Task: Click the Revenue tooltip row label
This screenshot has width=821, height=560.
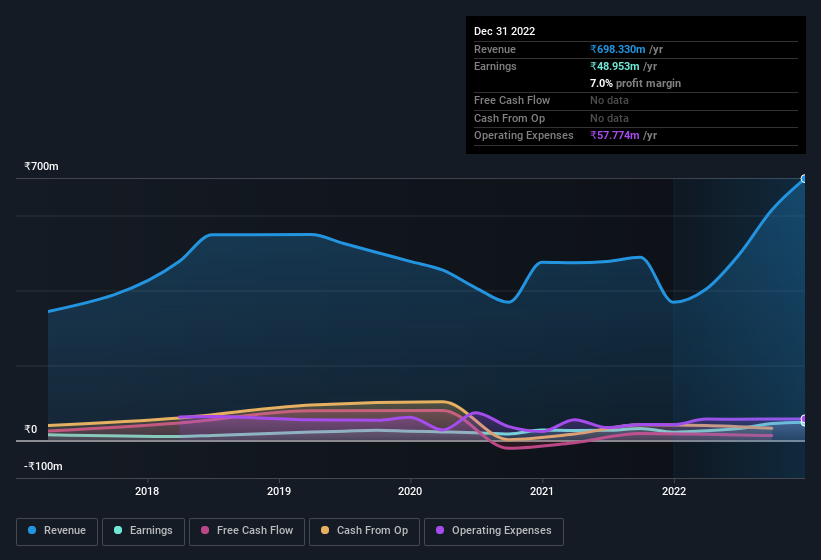Action: [x=494, y=49]
